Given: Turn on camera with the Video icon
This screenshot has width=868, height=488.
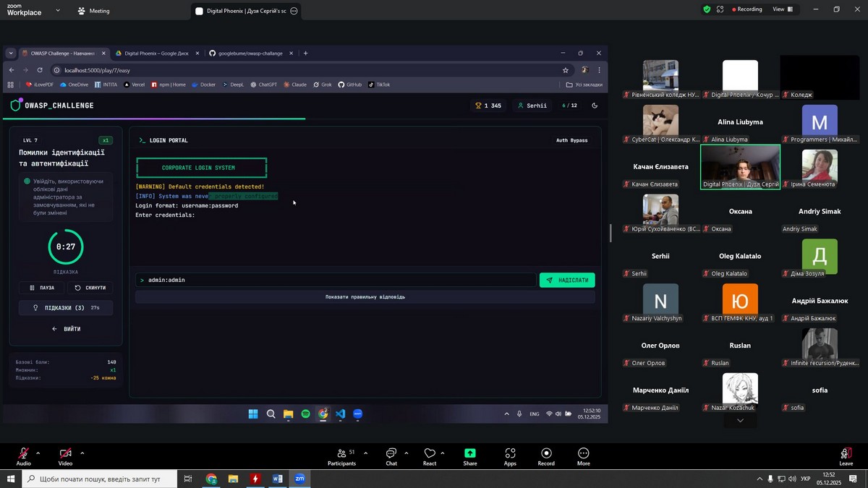Looking at the screenshot, I should (x=65, y=453).
